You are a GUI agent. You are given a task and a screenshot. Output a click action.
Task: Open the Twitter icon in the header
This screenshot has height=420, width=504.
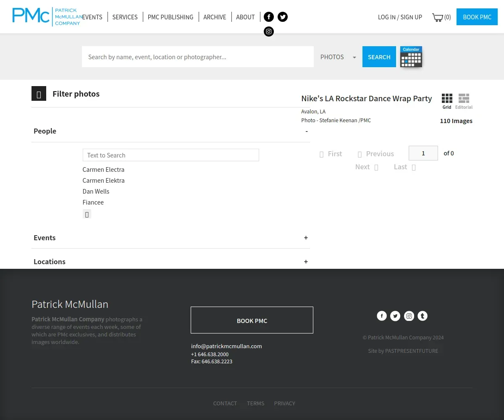pyautogui.click(x=283, y=17)
